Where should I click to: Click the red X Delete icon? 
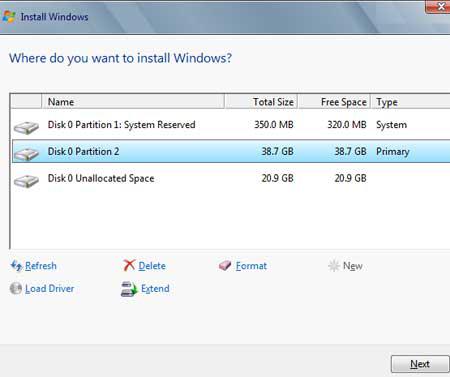click(129, 265)
